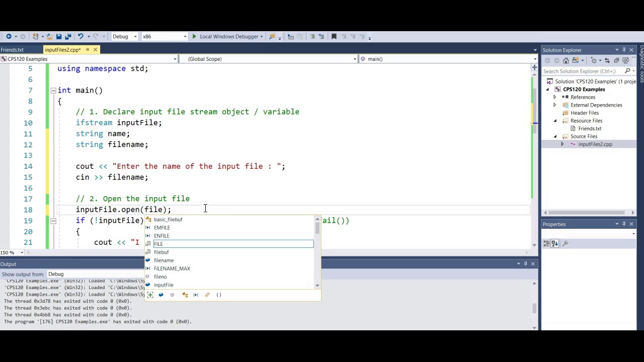Click the Alphabetical sort icon in Properties
Viewport: 644px width, 362px height.
pos(554,243)
